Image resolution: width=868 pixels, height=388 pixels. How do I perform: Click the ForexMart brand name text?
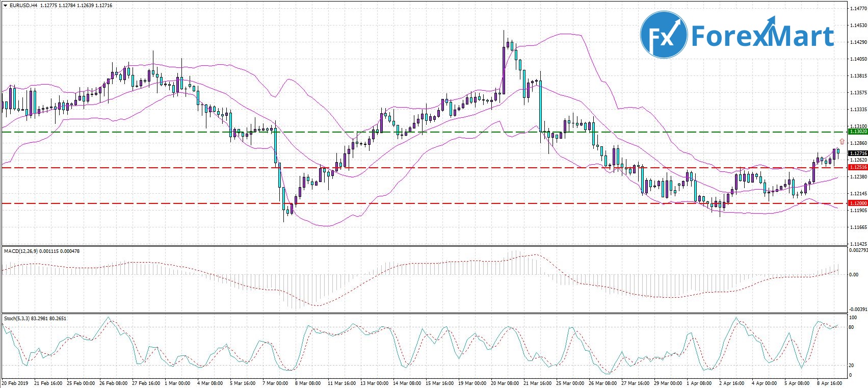[762, 36]
